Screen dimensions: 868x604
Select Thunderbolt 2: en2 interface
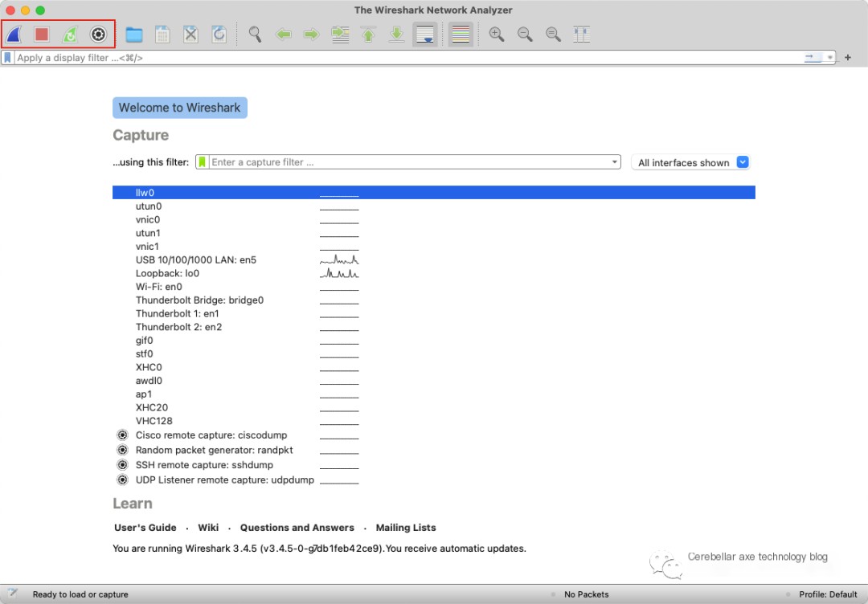pyautogui.click(x=433, y=327)
